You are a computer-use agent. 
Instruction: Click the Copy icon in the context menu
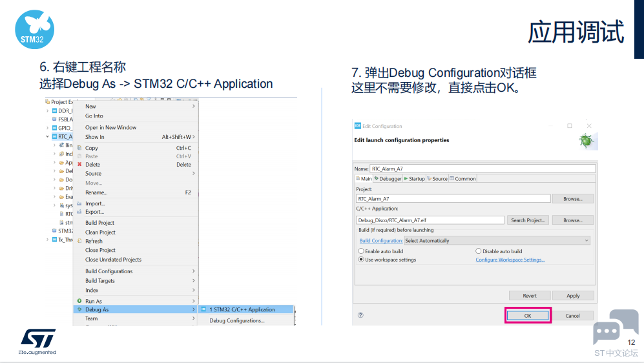79,148
